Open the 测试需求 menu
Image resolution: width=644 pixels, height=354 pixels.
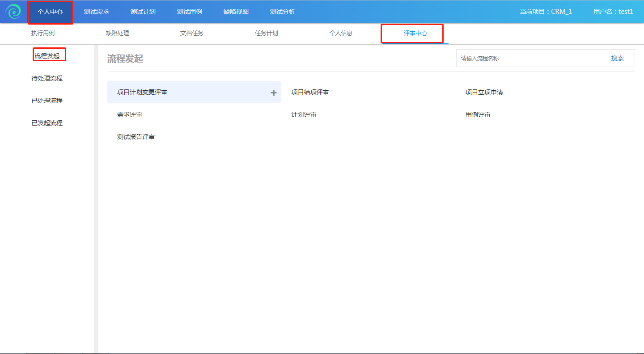click(x=97, y=12)
